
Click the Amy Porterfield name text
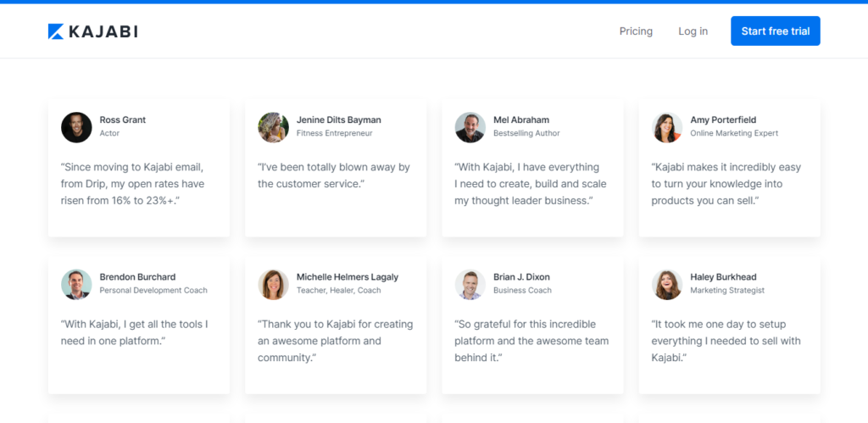point(723,120)
